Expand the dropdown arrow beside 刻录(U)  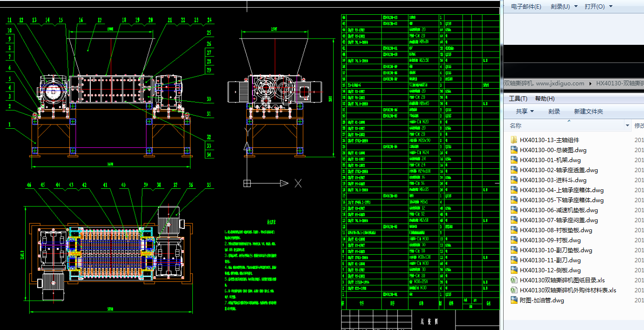(576, 7)
